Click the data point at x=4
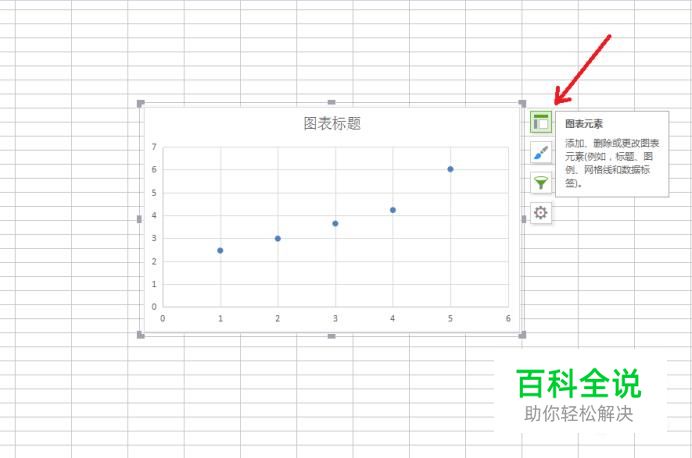Image resolution: width=692 pixels, height=458 pixels. click(x=393, y=210)
